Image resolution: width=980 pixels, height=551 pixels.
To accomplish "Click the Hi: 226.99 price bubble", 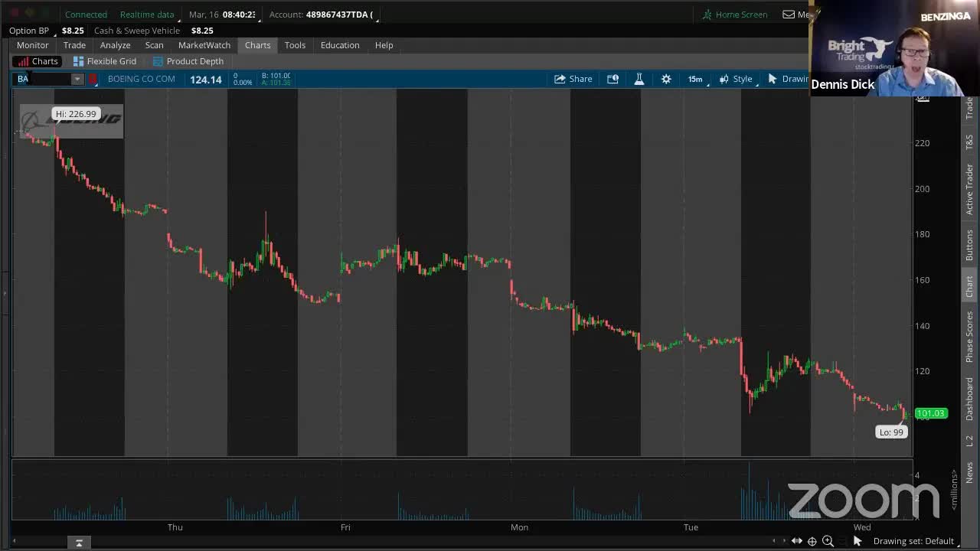I will [x=76, y=114].
